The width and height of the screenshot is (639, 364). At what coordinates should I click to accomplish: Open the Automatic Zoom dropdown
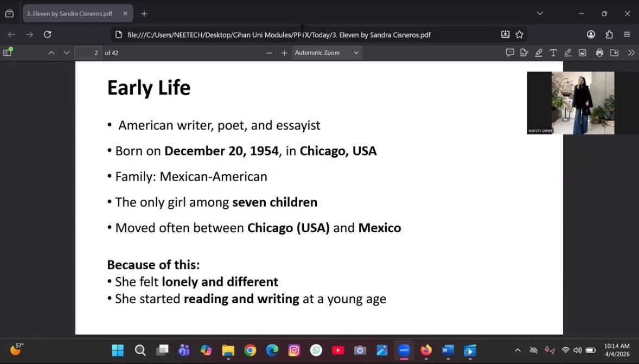pyautogui.click(x=327, y=53)
